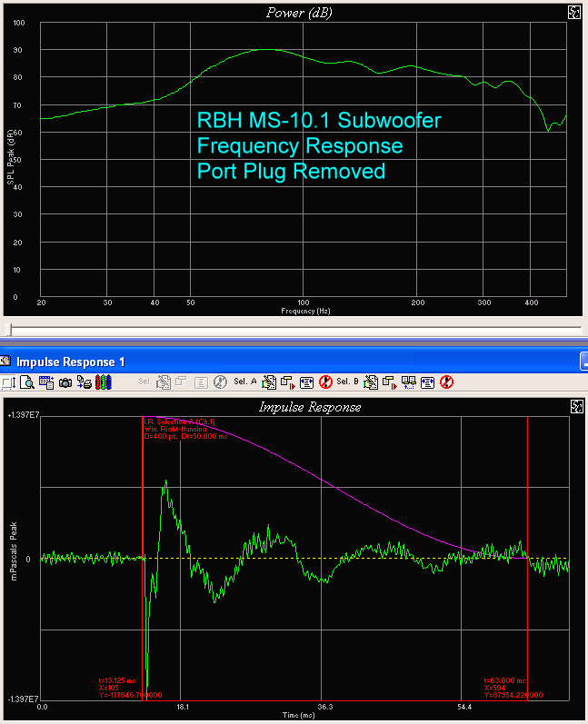
Task: Click the 't=13.125 ms' selection start readout
Action: [x=117, y=680]
